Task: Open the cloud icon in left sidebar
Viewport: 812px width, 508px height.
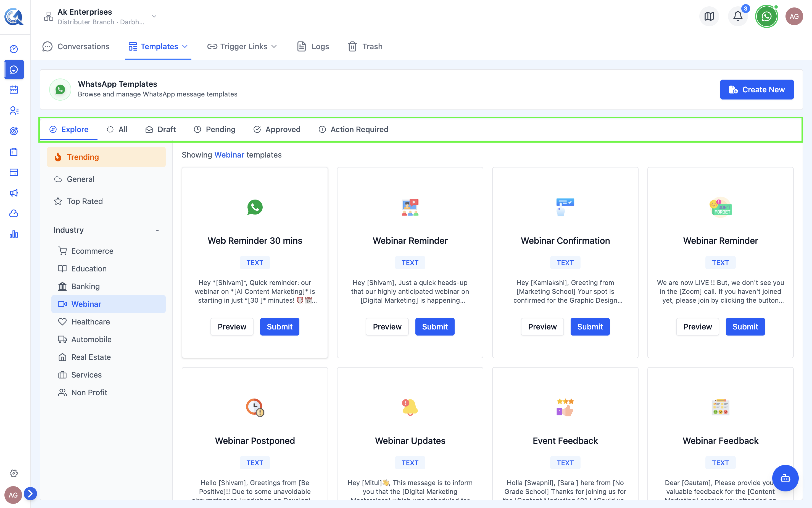Action: (x=14, y=213)
